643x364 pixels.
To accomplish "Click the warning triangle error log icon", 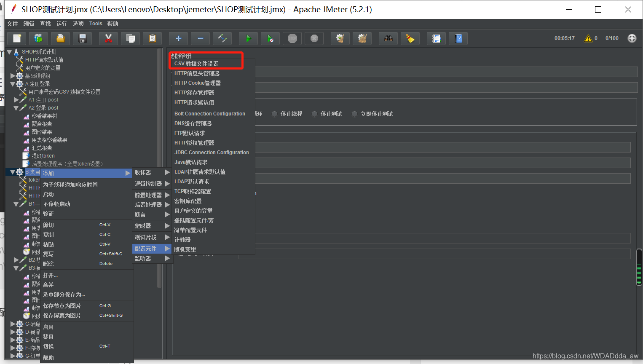I will [588, 38].
